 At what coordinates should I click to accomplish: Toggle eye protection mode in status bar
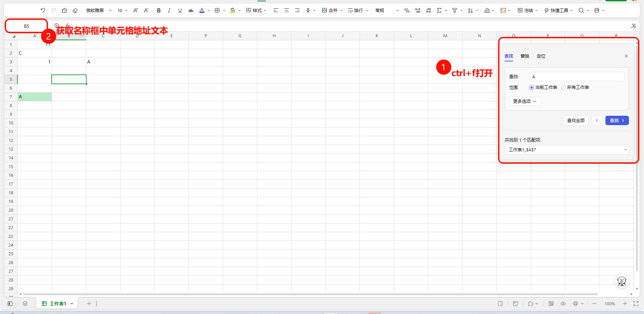click(563, 304)
